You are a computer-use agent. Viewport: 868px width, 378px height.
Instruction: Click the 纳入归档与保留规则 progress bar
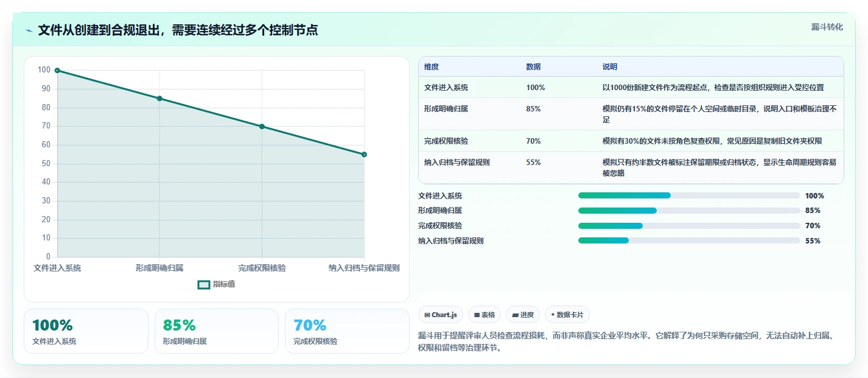tap(689, 240)
